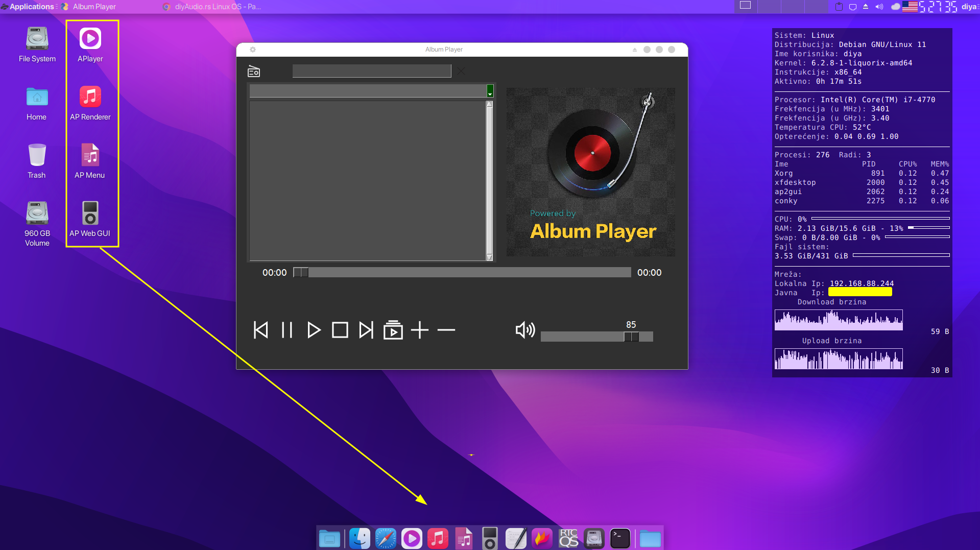Skip to the next track
980x550 pixels.
tap(366, 330)
